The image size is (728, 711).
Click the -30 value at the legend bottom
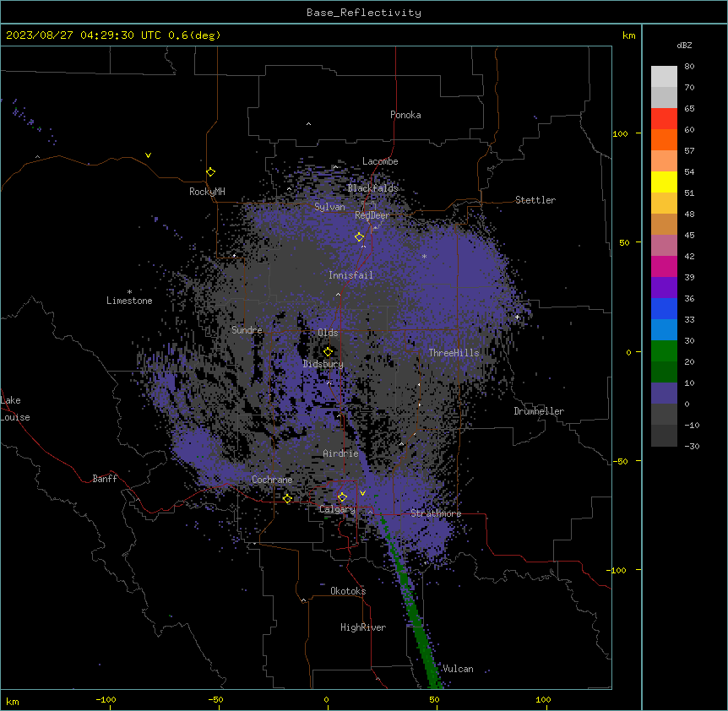pyautogui.click(x=692, y=446)
